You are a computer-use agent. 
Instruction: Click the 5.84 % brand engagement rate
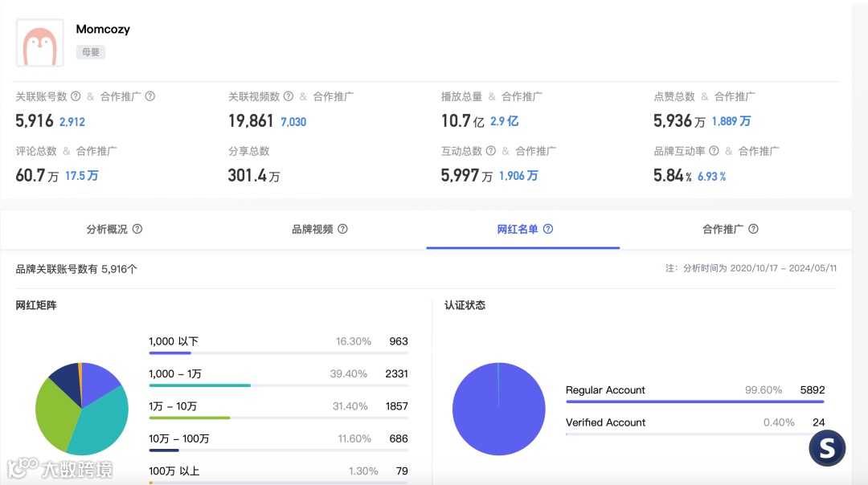(x=672, y=175)
